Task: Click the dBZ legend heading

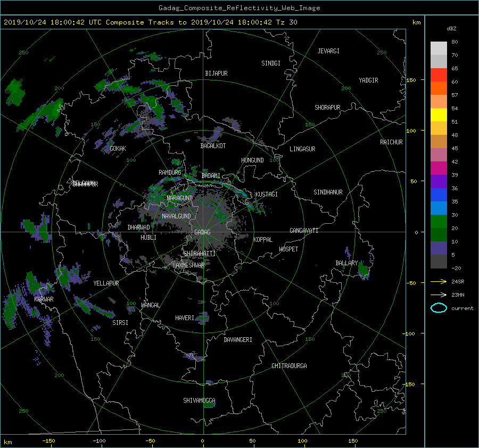Action: click(x=451, y=29)
